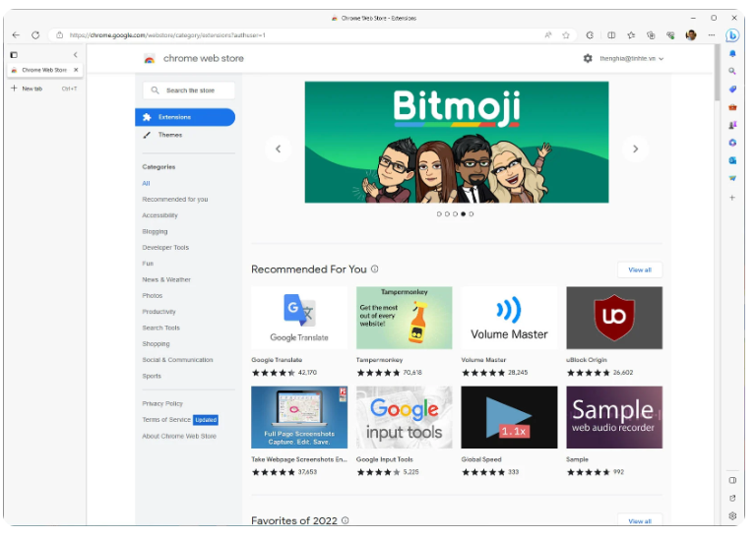Click the browser refresh icon
The height and width of the screenshot is (538, 756).
tap(35, 34)
